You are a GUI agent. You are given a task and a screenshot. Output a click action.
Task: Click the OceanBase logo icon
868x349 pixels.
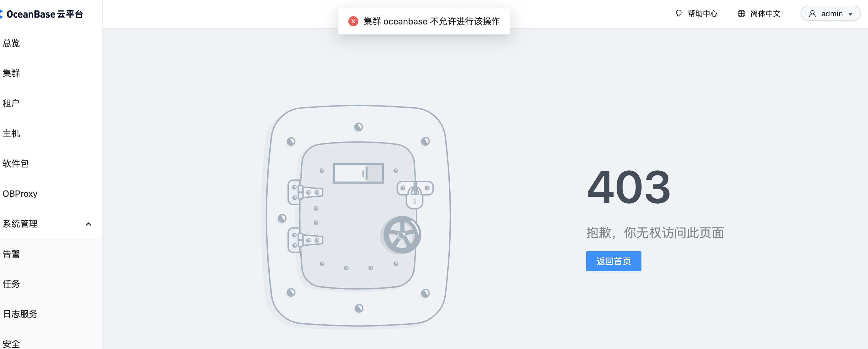pos(1,14)
